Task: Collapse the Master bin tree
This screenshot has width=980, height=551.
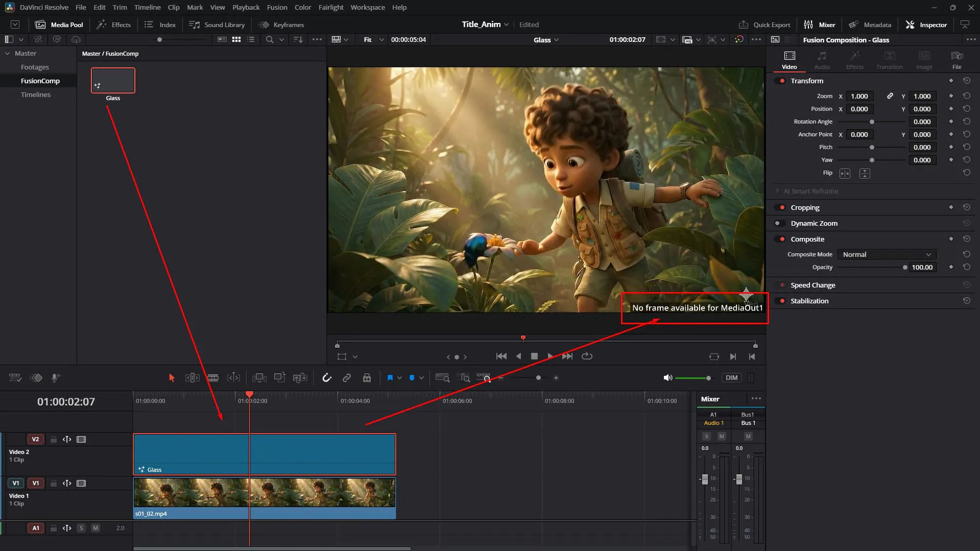Action: tap(7, 53)
